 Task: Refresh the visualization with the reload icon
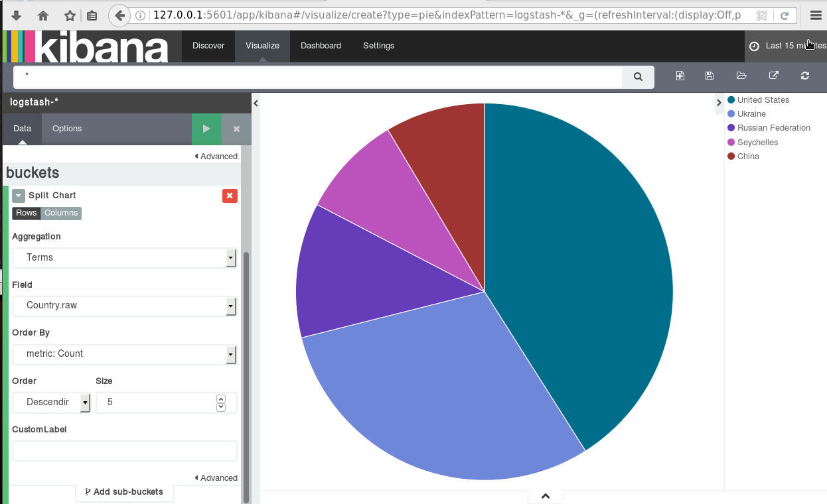point(805,76)
